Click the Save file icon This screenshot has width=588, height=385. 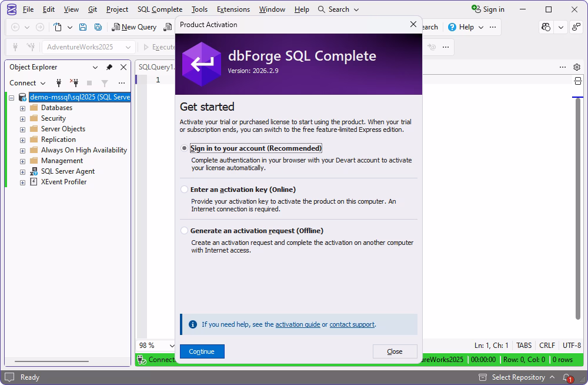pyautogui.click(x=83, y=27)
